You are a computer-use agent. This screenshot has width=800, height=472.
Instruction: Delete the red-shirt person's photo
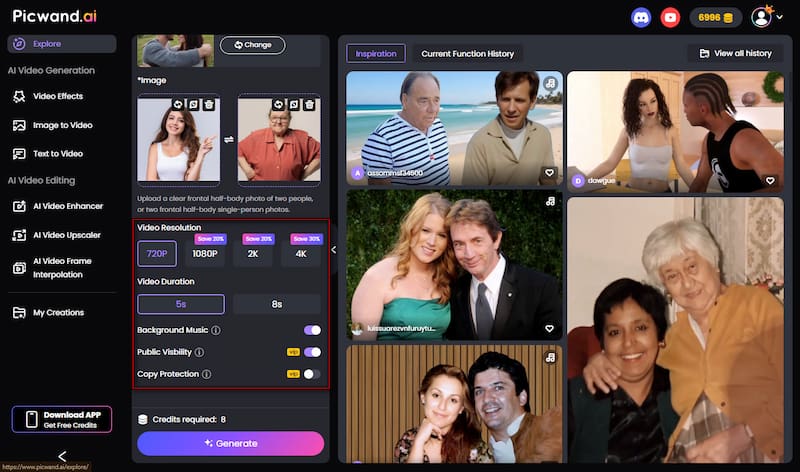(309, 105)
